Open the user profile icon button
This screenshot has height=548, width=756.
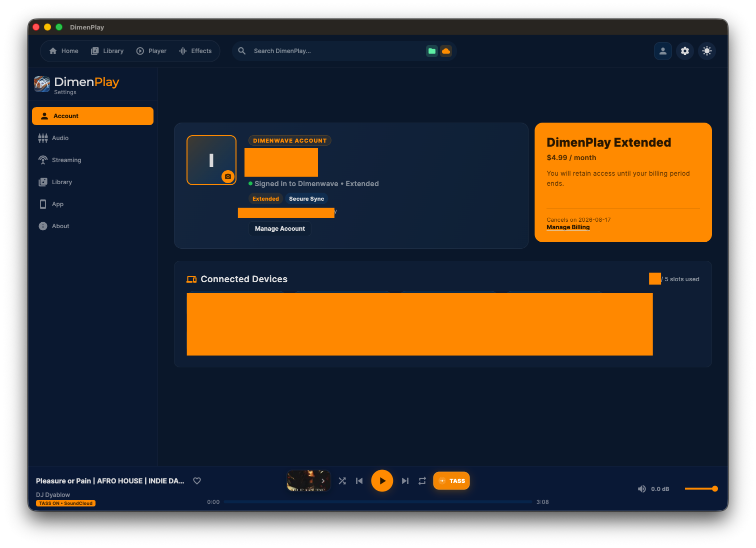pos(663,51)
